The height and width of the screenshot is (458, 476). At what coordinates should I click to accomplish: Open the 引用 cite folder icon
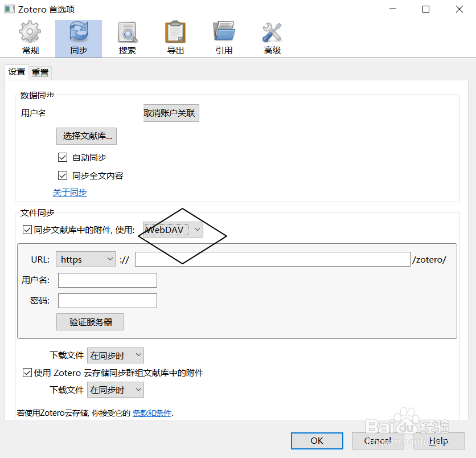(224, 31)
